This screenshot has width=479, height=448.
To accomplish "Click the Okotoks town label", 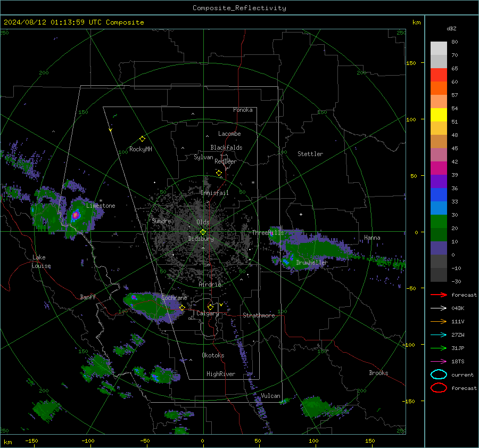I will (x=213, y=355).
